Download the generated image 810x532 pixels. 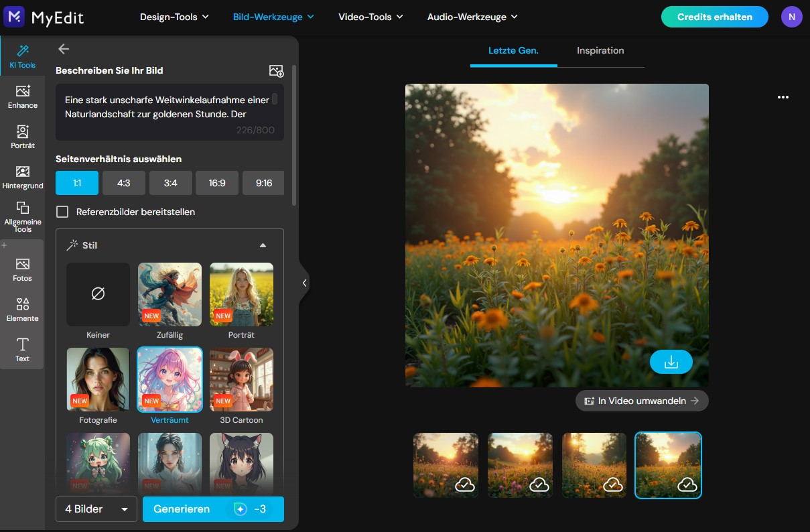point(671,362)
